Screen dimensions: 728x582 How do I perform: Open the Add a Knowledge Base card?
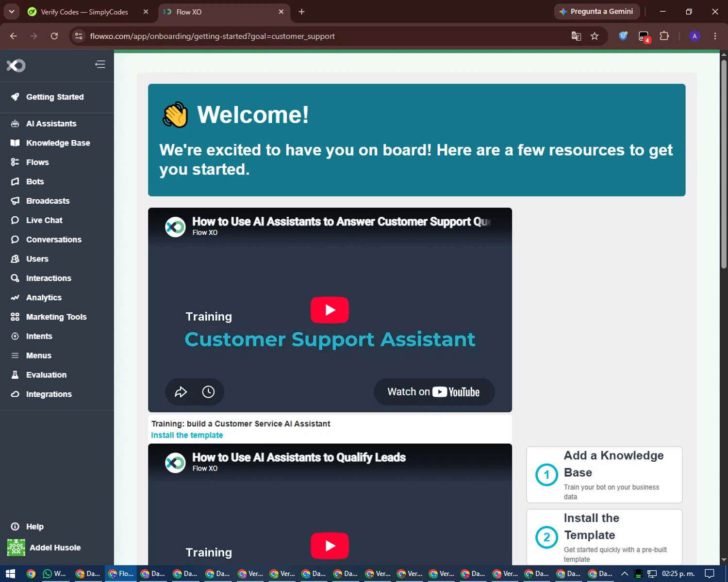coord(604,475)
